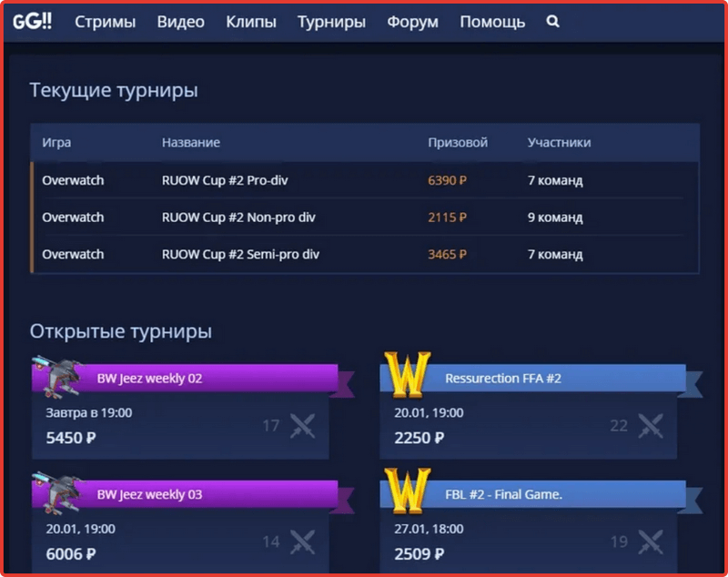Click the participant count 17
The width and height of the screenshot is (728, 577).
coord(270,426)
